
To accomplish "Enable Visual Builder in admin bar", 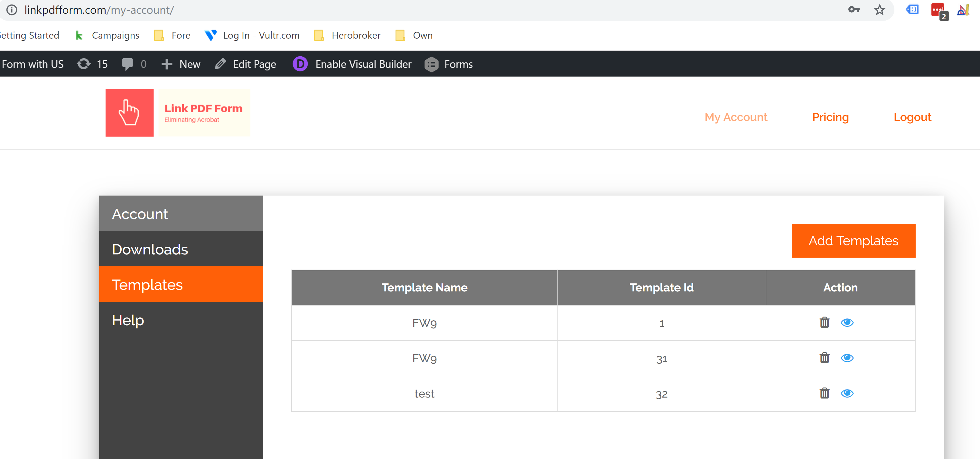I will [x=352, y=64].
